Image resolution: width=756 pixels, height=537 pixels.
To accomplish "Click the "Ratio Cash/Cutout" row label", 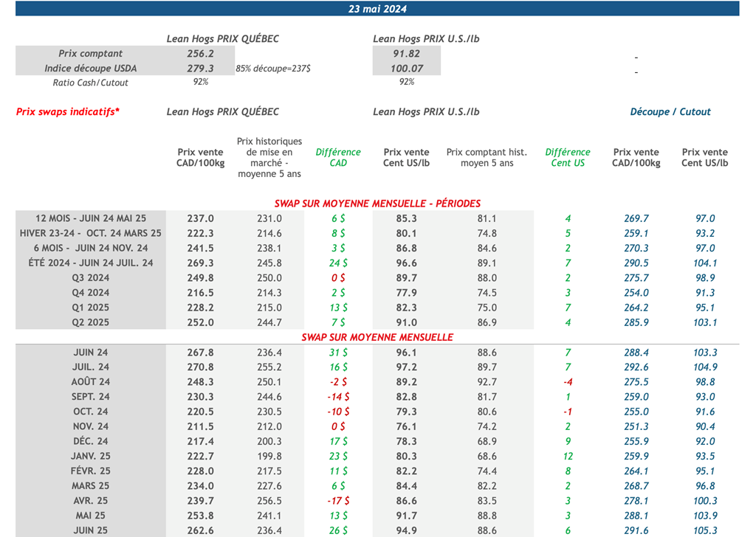I will click(x=91, y=83).
